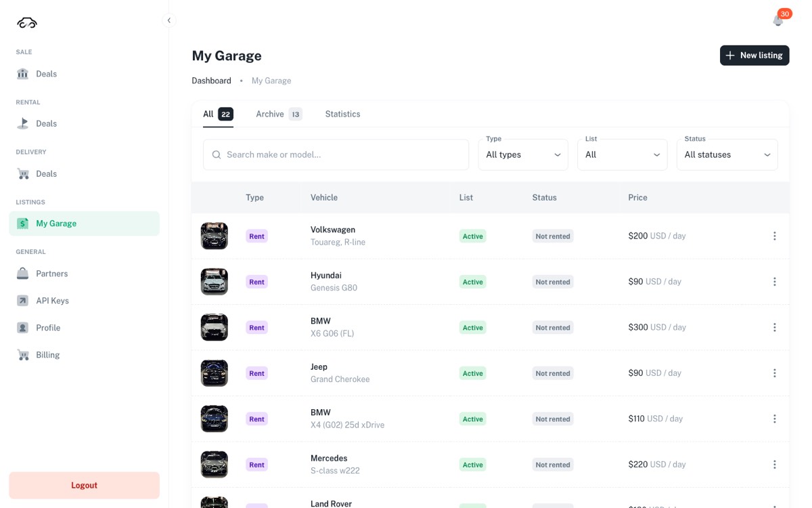Screen dimensions: 812x508
Task: Click the Hyundai Genesis G80 thumbnail
Action: tap(215, 282)
